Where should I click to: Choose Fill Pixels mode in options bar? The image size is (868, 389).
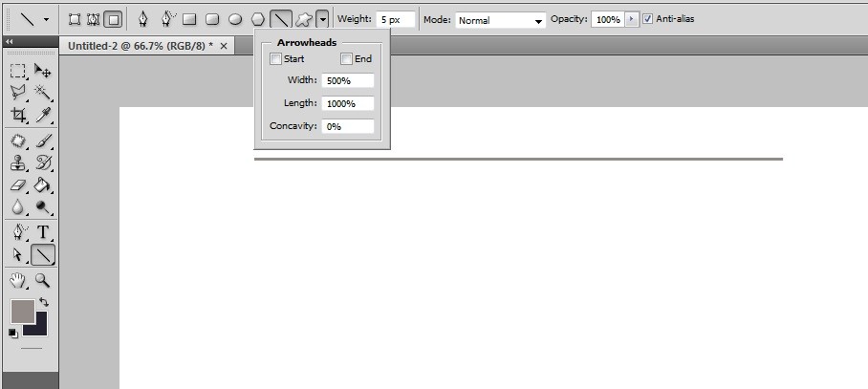tap(113, 20)
